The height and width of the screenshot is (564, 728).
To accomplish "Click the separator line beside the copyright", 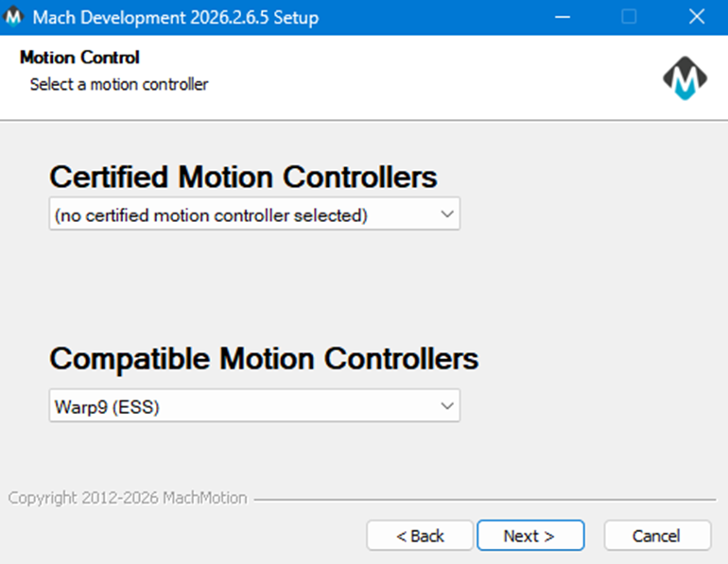I will point(482,498).
